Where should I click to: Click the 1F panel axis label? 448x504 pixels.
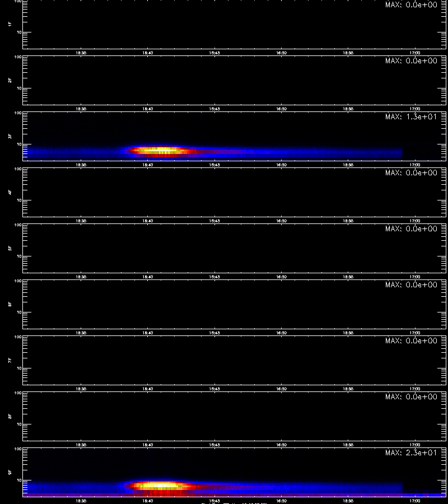click(x=10, y=24)
